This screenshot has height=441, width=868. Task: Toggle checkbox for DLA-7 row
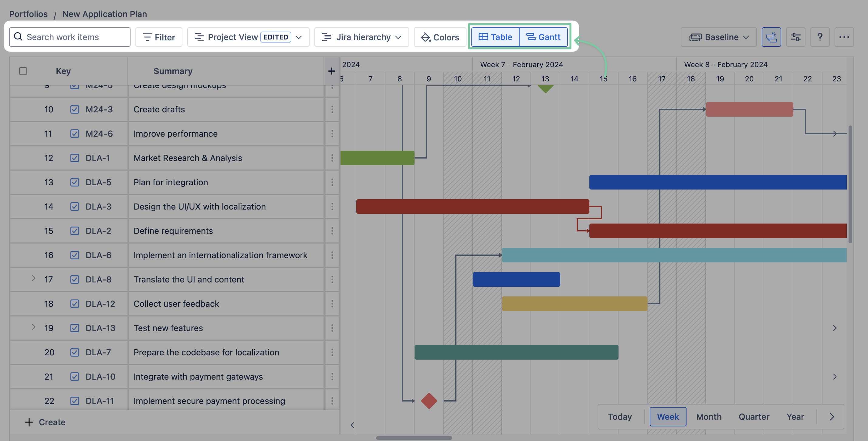tap(74, 352)
